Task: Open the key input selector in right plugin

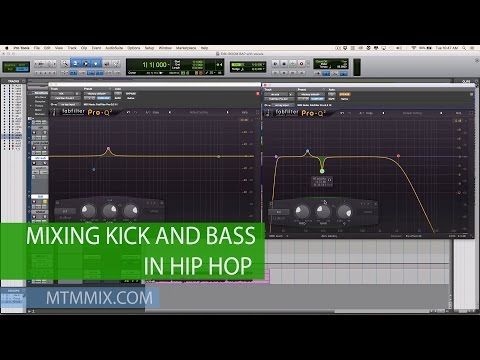Action: [283, 105]
